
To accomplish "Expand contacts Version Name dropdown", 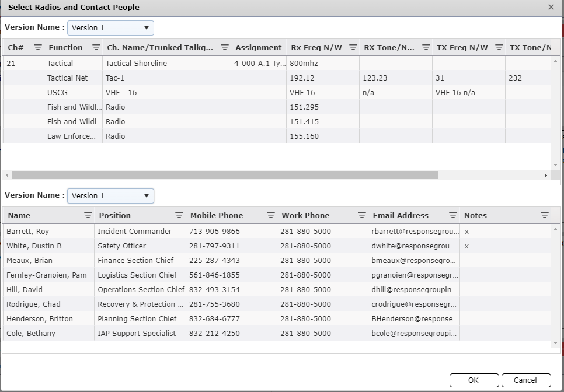I will (x=110, y=196).
